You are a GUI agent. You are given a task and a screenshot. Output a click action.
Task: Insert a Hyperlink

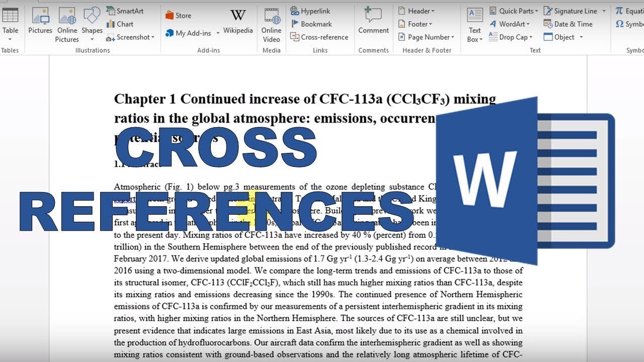click(x=310, y=11)
